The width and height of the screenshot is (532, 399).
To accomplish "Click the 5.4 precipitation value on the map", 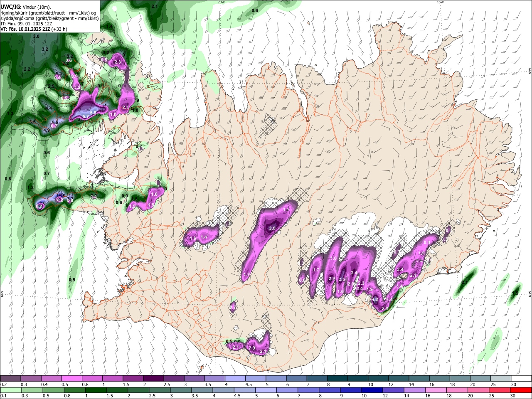I will (x=59, y=74).
